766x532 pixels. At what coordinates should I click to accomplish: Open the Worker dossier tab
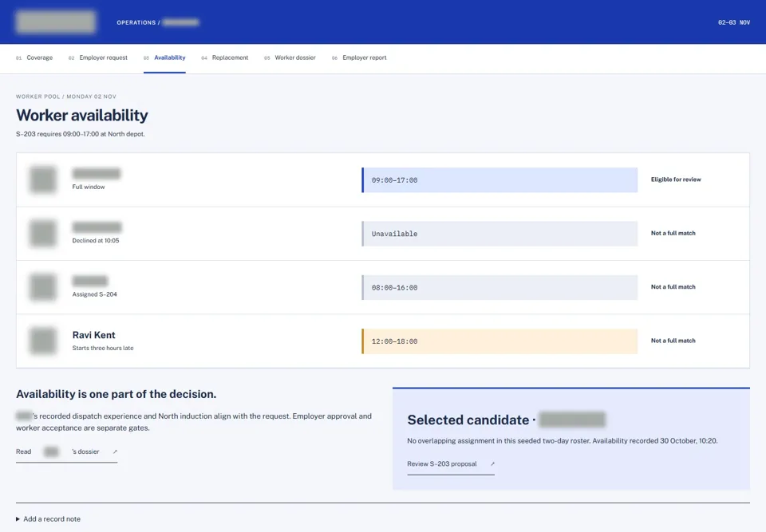(290, 57)
